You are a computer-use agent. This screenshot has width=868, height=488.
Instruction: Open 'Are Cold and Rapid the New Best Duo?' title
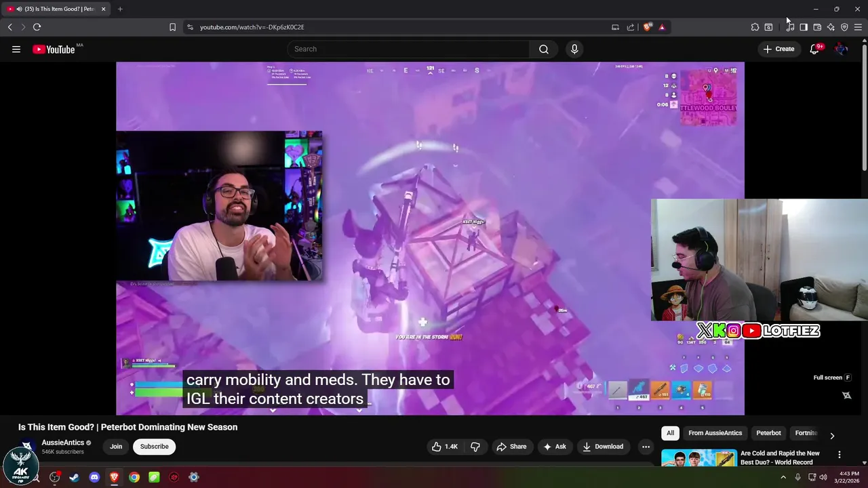point(780,457)
